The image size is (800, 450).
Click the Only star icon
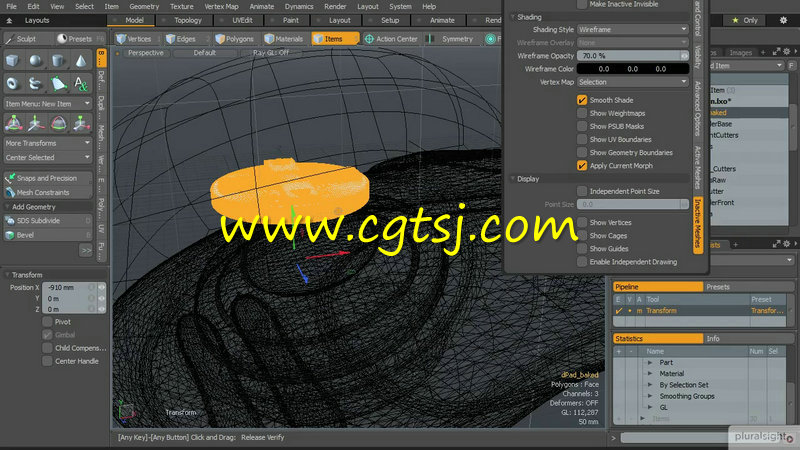point(735,20)
